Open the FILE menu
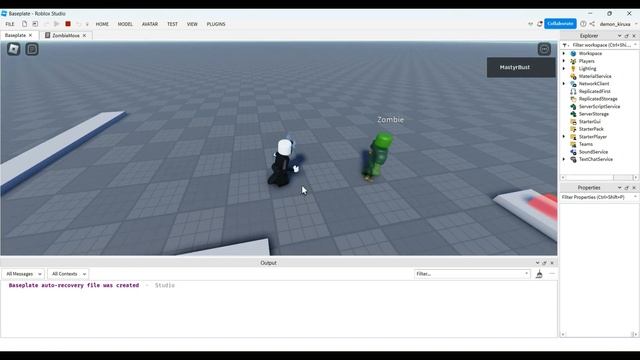The height and width of the screenshot is (360, 640). pyautogui.click(x=10, y=24)
